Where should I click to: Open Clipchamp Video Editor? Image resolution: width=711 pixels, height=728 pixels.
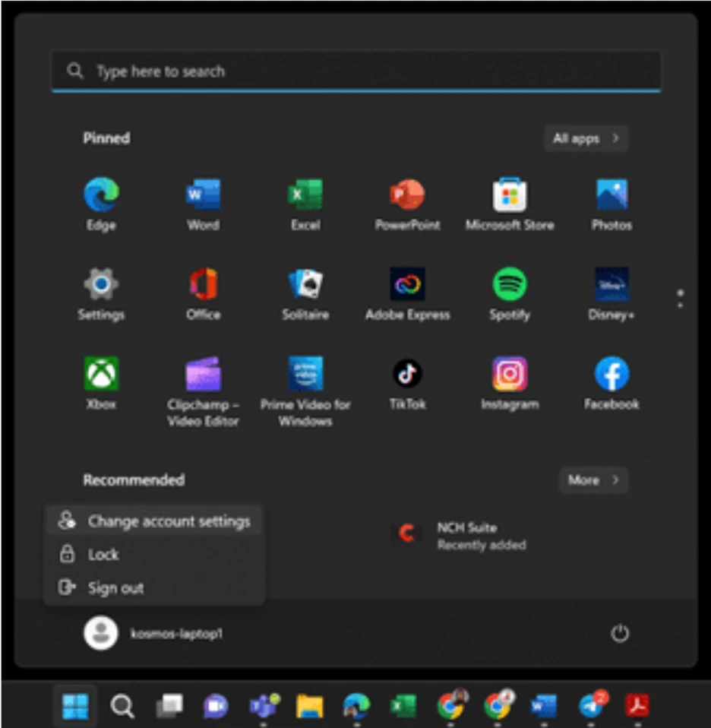click(204, 391)
